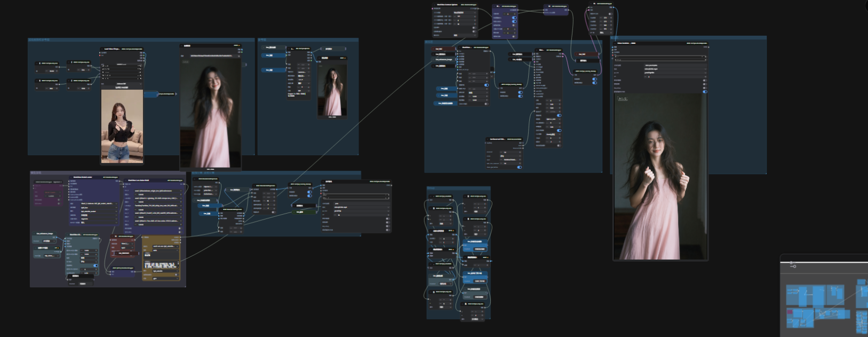
Task: Select the input video preview of woman in black top
Action: point(122,126)
